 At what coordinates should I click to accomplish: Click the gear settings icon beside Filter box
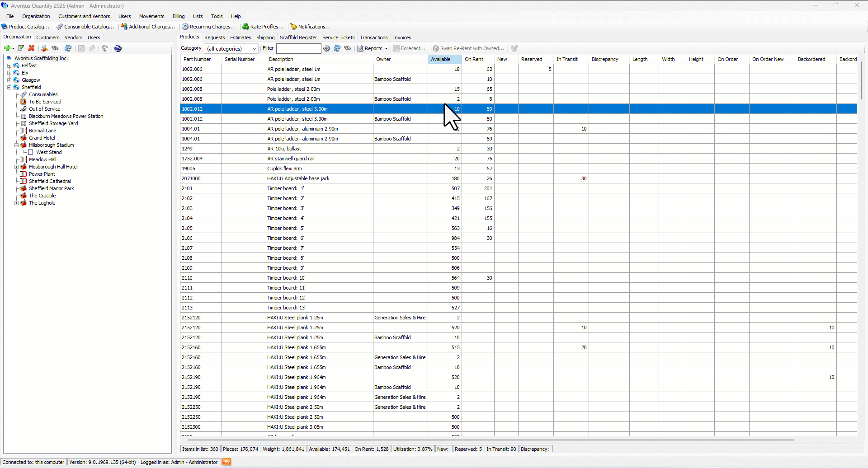(326, 48)
